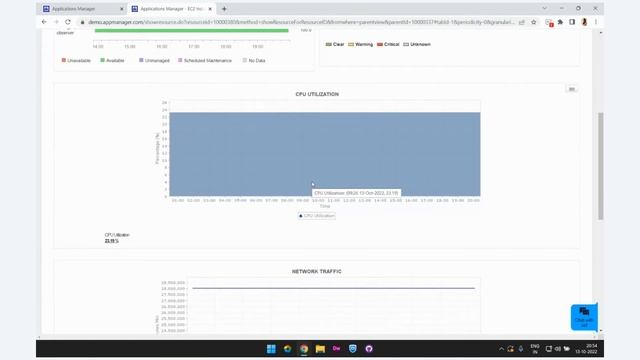
Task: Open the volume control in system tray
Action: pyautogui.click(x=558, y=349)
